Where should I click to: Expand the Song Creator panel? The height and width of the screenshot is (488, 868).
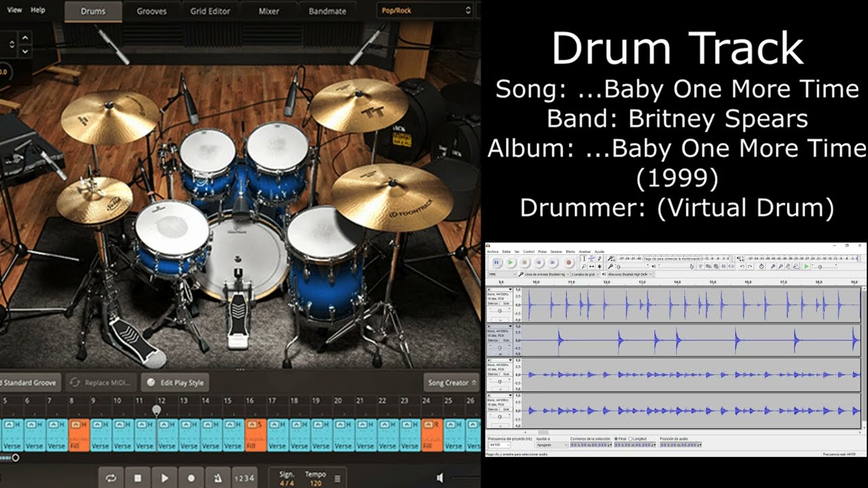452,382
